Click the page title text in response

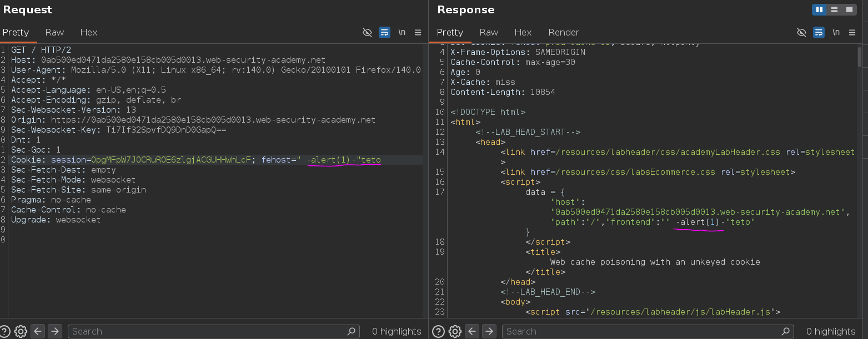click(x=655, y=262)
